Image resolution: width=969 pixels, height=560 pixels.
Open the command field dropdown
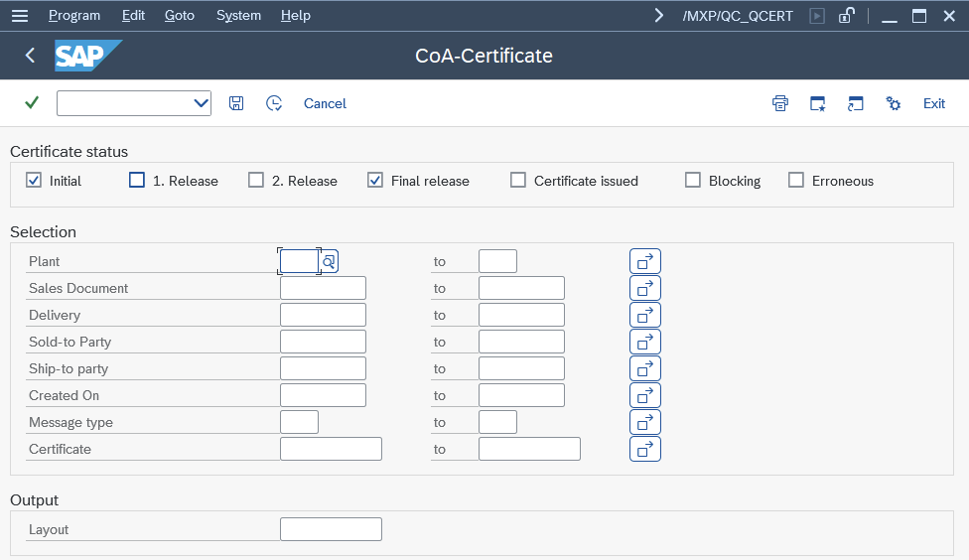pos(201,103)
